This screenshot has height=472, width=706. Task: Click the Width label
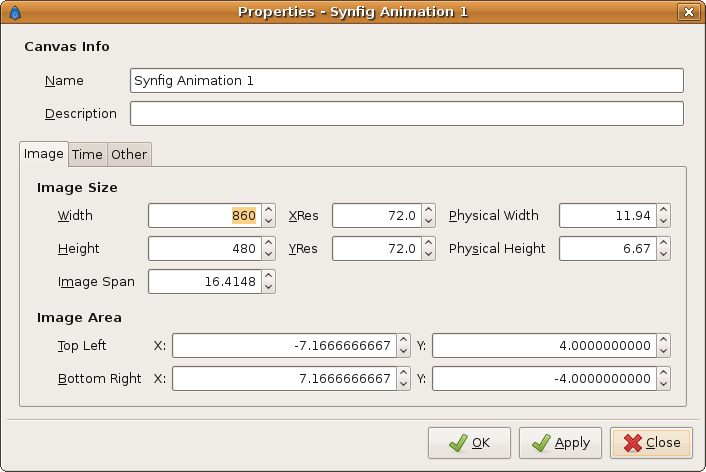tap(75, 216)
